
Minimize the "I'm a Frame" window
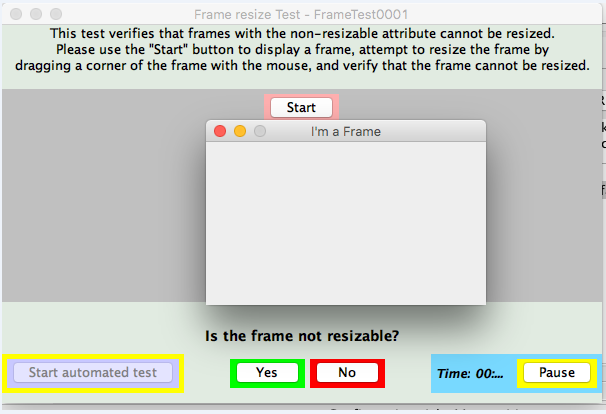click(240, 131)
